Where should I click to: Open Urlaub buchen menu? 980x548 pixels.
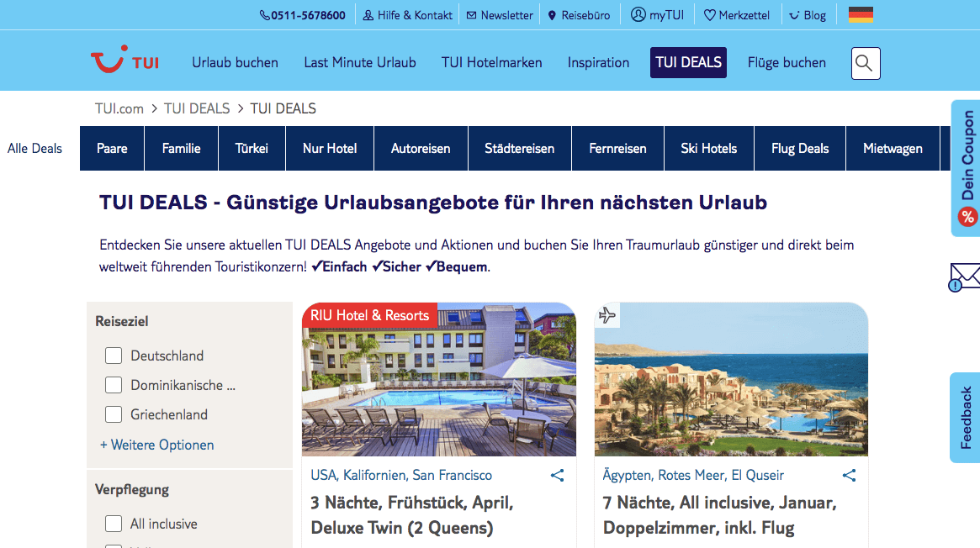point(235,62)
